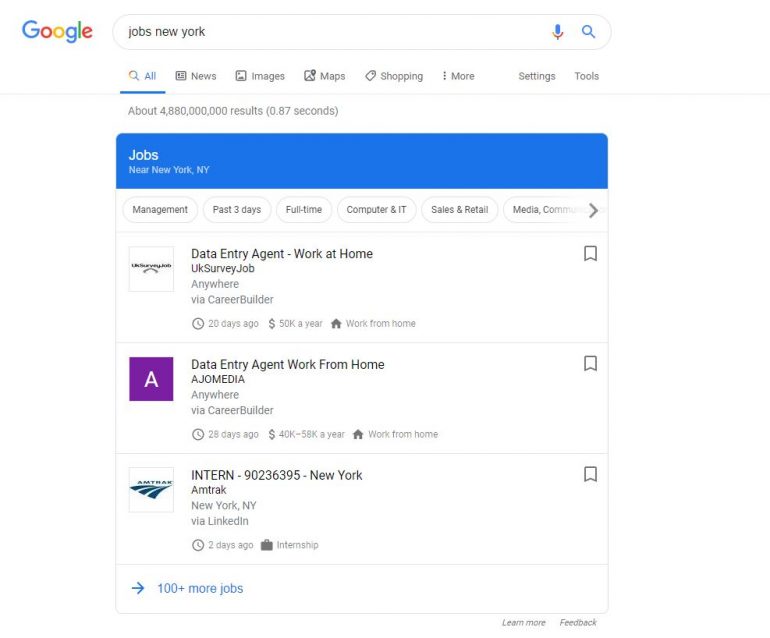Viewport: 770px width, 638px height.
Task: Click the Amtrak logo thumbnail
Action: tap(151, 490)
